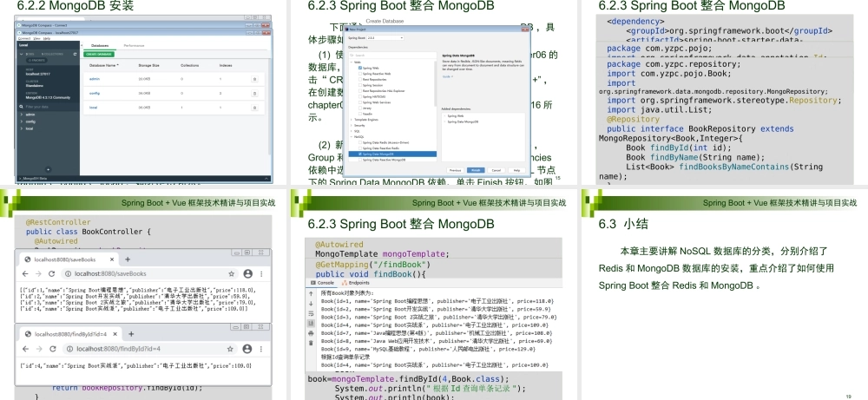Image resolution: width=868 pixels, height=400 pixels.
Task: Uncheck the Spring Web dependency checkbox
Action: click(360, 68)
